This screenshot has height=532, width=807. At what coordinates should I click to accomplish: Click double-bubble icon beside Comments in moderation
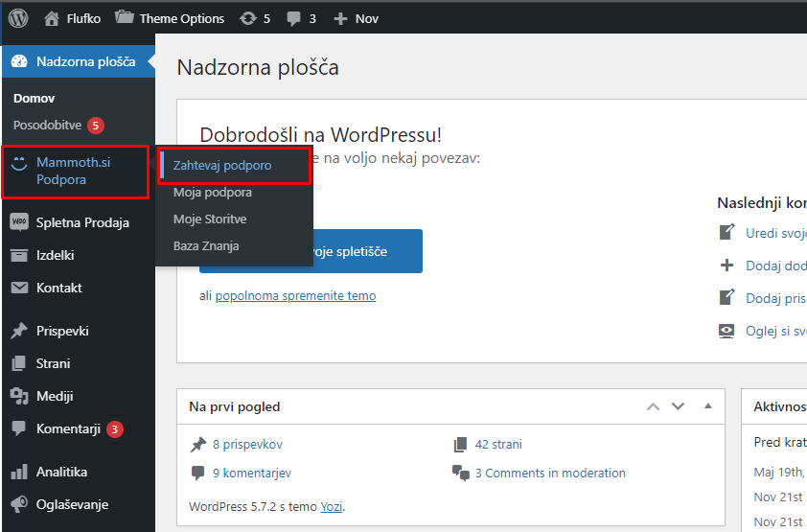(461, 474)
